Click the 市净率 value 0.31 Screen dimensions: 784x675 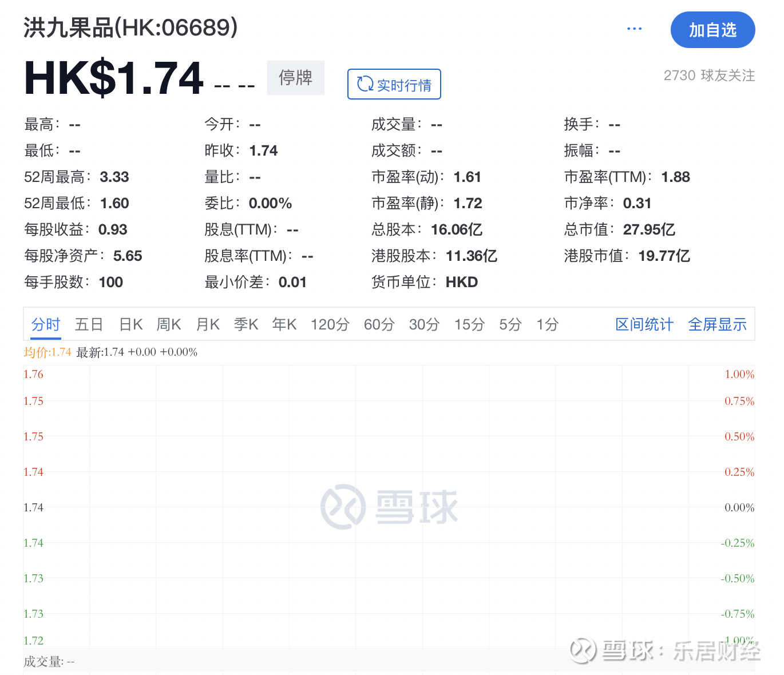tap(638, 204)
